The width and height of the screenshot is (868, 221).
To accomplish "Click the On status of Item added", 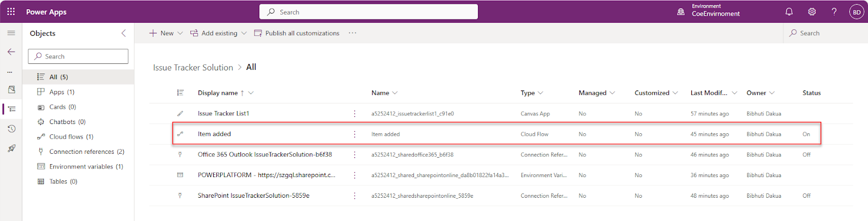I will [x=806, y=134].
